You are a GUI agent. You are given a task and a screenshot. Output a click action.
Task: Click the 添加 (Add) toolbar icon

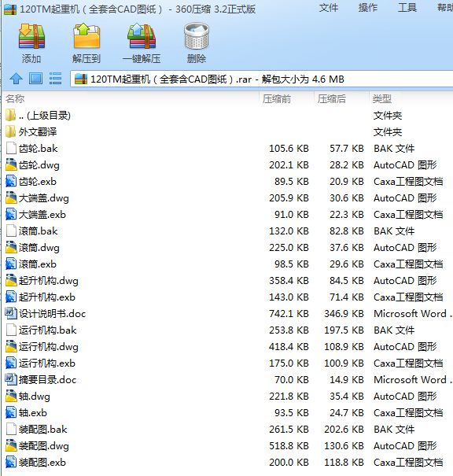[31, 36]
